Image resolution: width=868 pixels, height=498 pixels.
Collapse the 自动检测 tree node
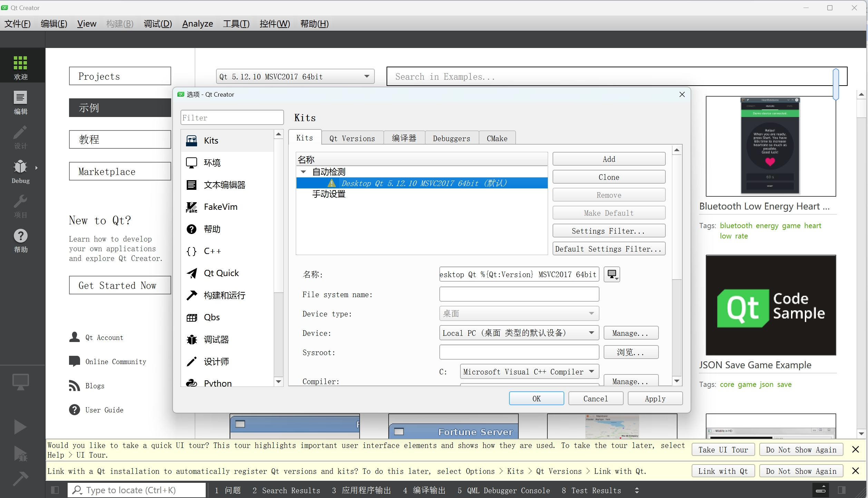pos(303,172)
